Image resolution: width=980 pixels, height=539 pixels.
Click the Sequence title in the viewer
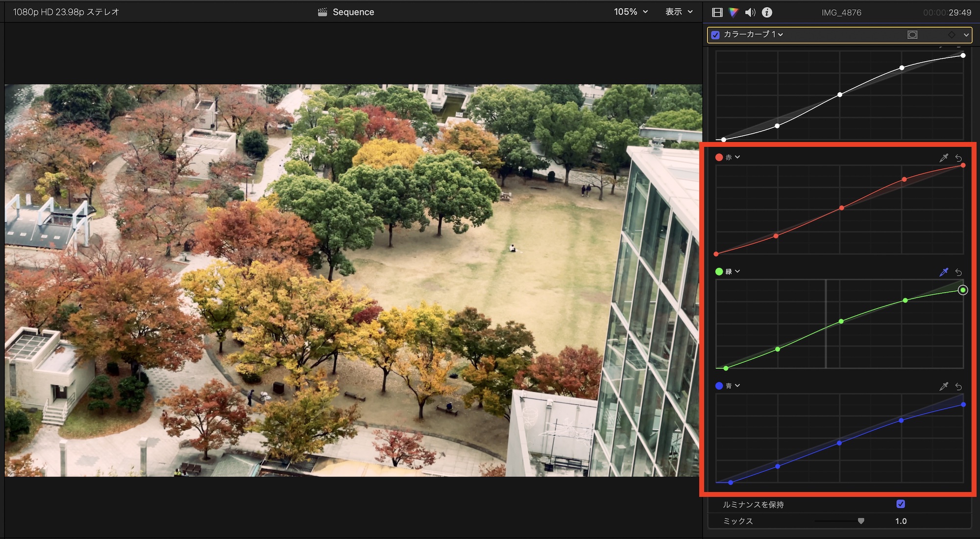click(x=353, y=12)
